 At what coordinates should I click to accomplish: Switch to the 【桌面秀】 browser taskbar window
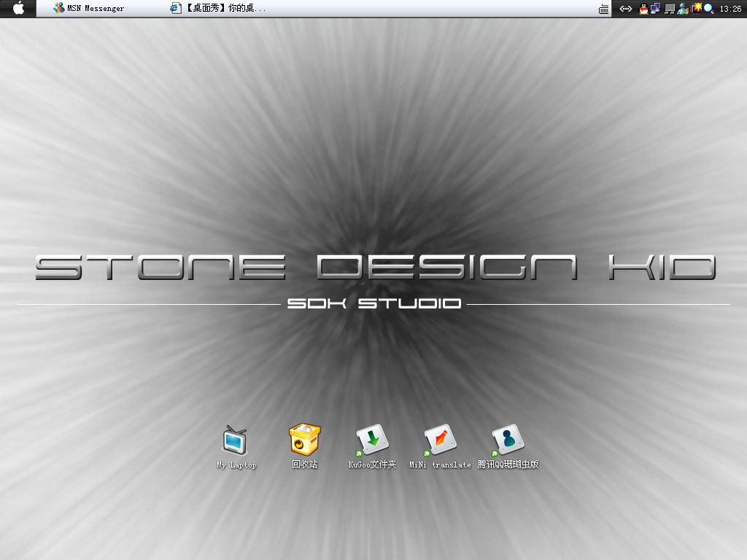(x=218, y=8)
